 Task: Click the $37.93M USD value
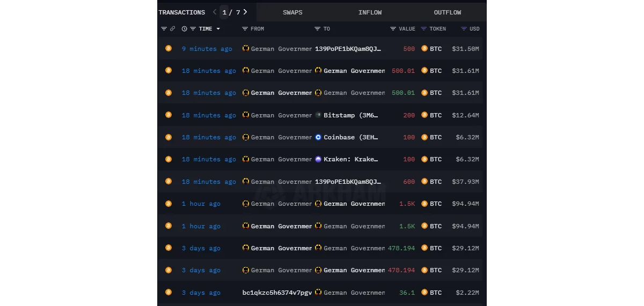[x=465, y=182]
